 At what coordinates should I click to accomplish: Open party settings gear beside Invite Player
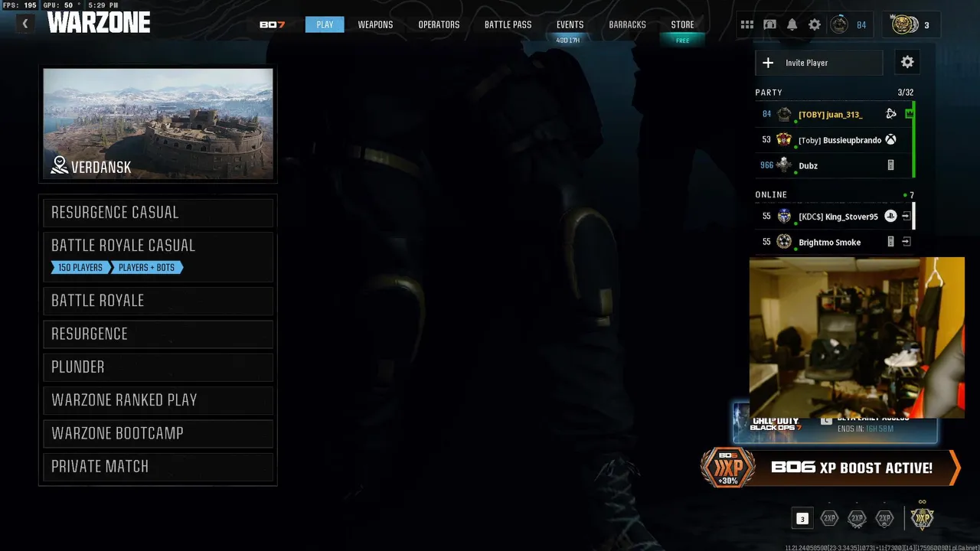(x=907, y=63)
